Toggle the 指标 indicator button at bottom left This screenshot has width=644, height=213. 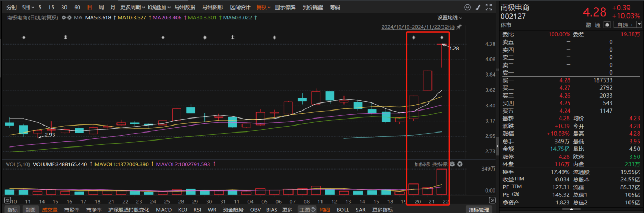tap(12, 210)
